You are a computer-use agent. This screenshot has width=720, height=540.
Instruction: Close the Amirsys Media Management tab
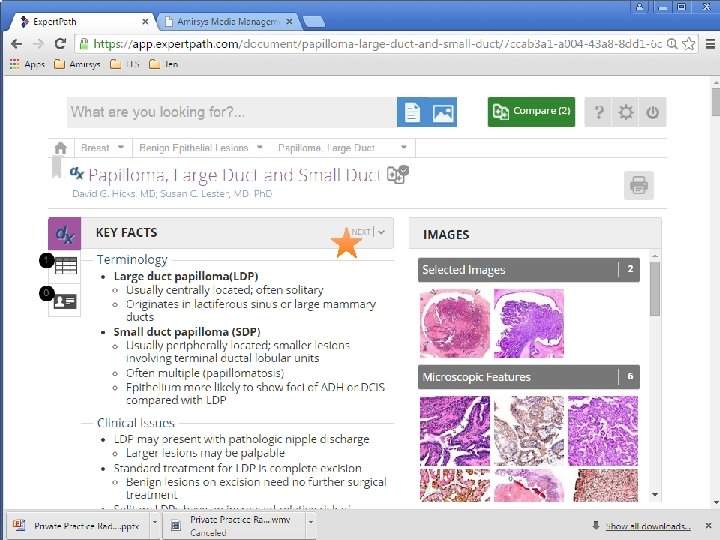[289, 22]
